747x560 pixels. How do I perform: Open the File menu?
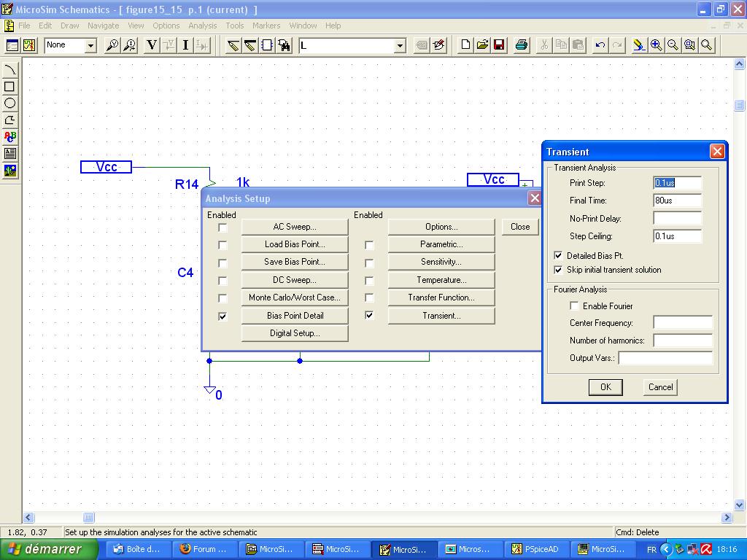coord(24,26)
